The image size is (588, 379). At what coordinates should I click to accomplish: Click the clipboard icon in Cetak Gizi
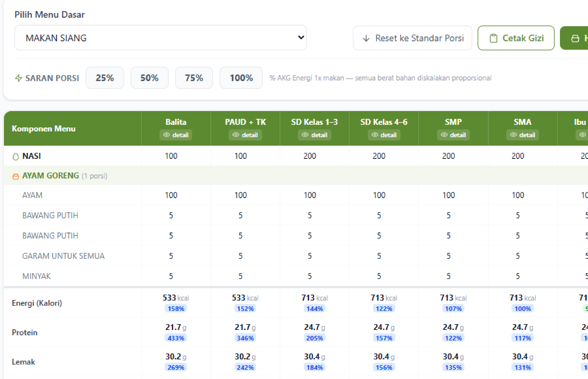coord(493,38)
